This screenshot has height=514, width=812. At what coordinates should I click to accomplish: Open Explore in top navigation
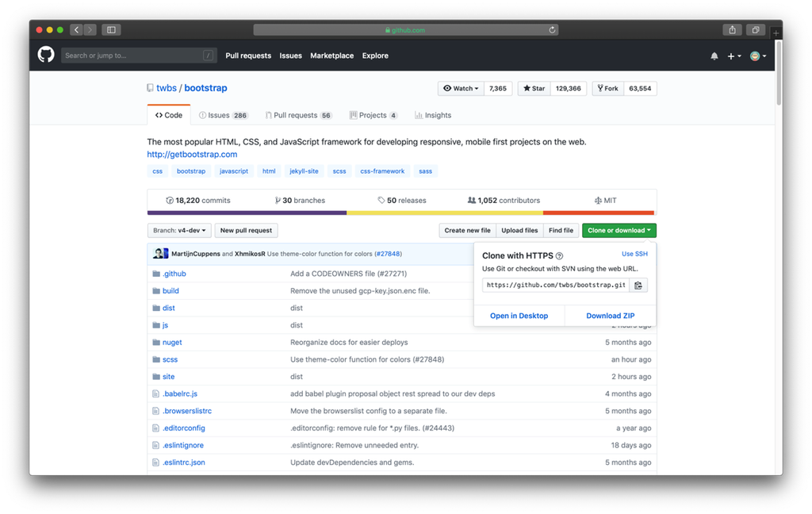pos(375,56)
